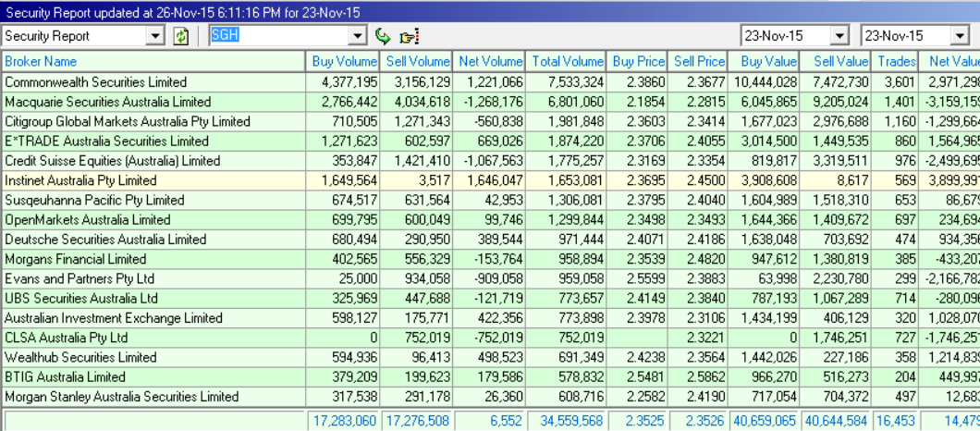Click net volume cell -153,764
This screenshot has width=980, height=431.
(489, 259)
